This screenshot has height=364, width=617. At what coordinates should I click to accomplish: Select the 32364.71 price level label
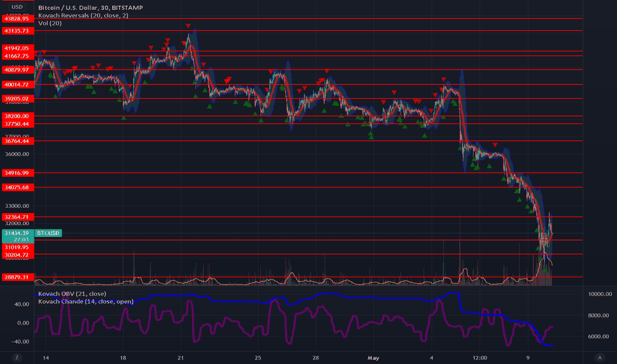click(x=18, y=217)
